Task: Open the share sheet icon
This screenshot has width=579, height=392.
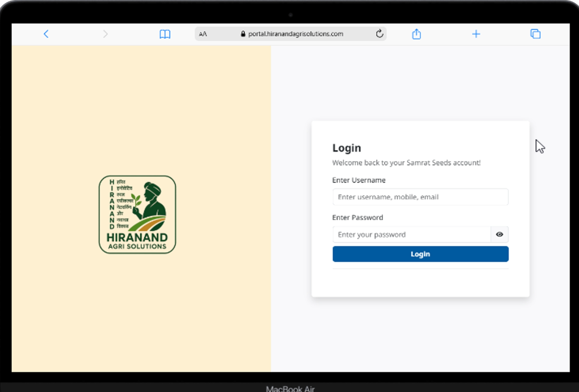Action: pos(416,34)
